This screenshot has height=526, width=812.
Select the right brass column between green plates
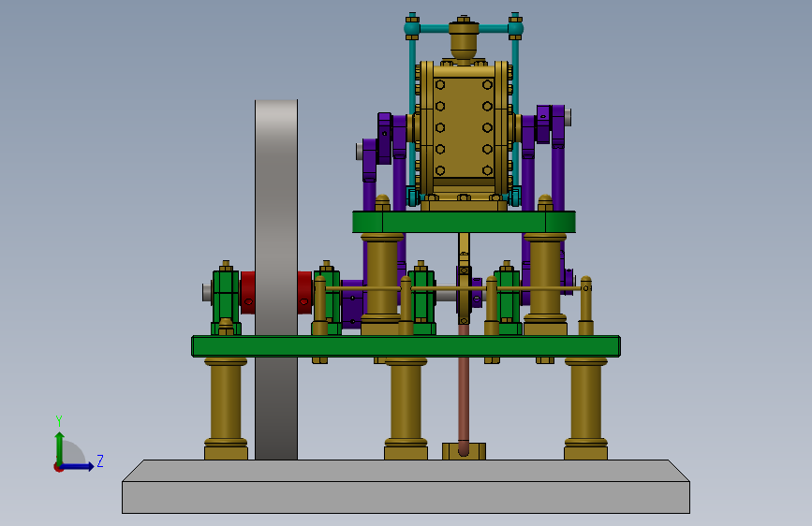click(545, 284)
